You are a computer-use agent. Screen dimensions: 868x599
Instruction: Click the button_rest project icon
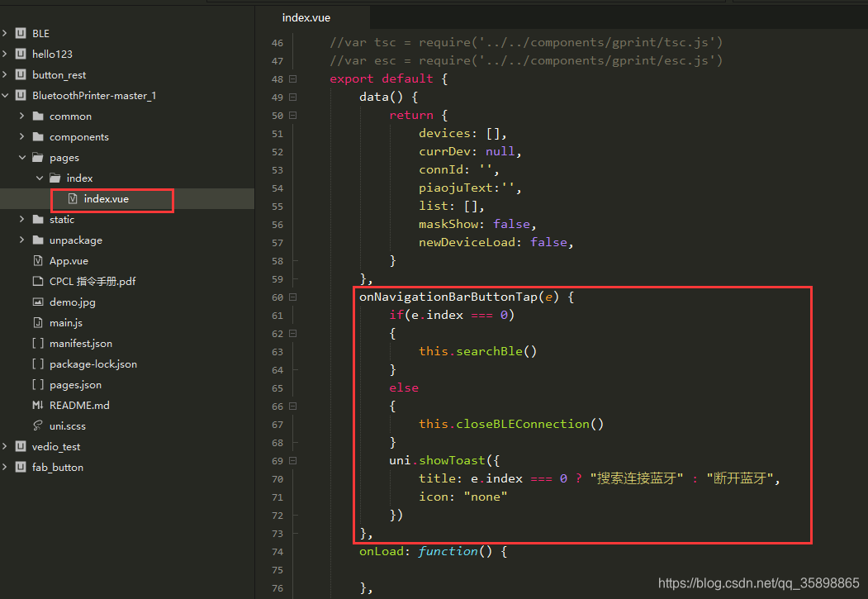(21, 74)
